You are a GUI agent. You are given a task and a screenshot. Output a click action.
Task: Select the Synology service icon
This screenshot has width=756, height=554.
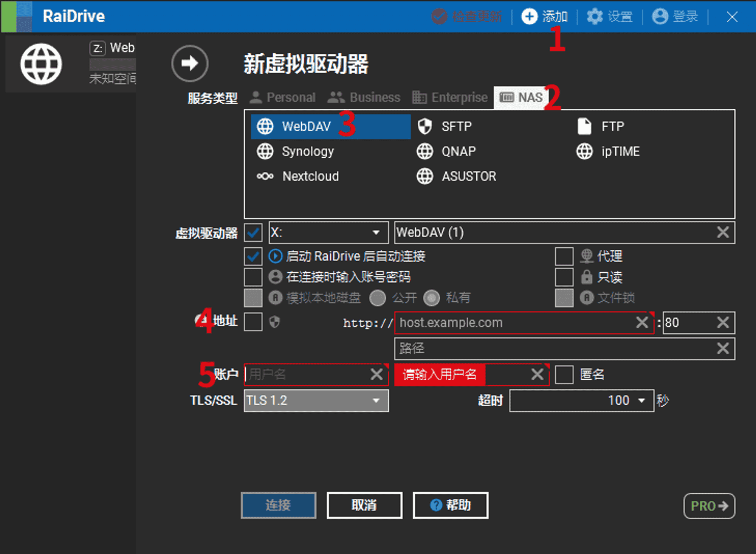[x=266, y=151]
